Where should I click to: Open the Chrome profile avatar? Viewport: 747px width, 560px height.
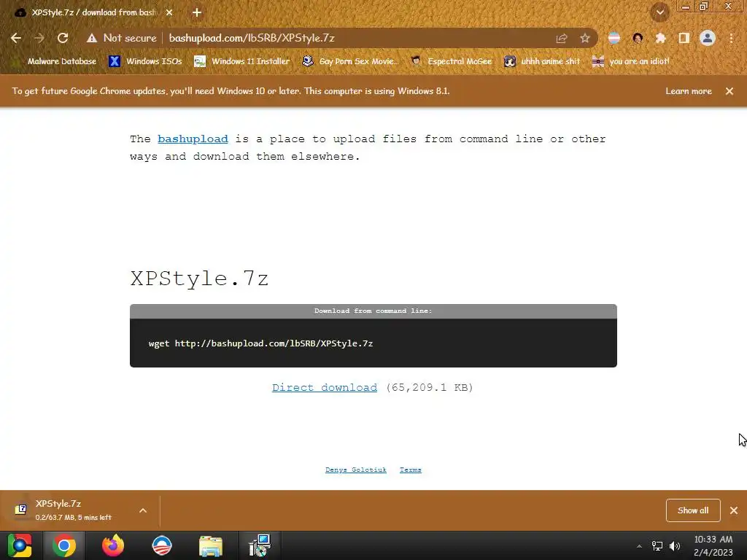[x=708, y=38]
